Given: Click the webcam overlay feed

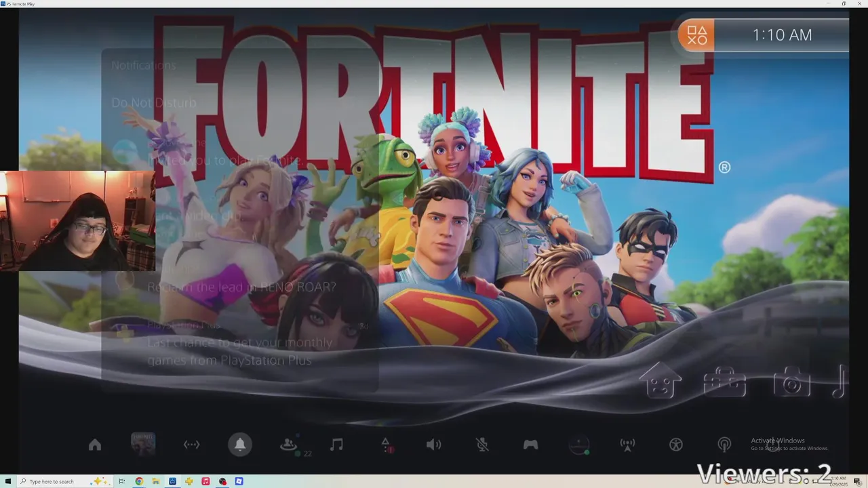Looking at the screenshot, I should pos(77,221).
